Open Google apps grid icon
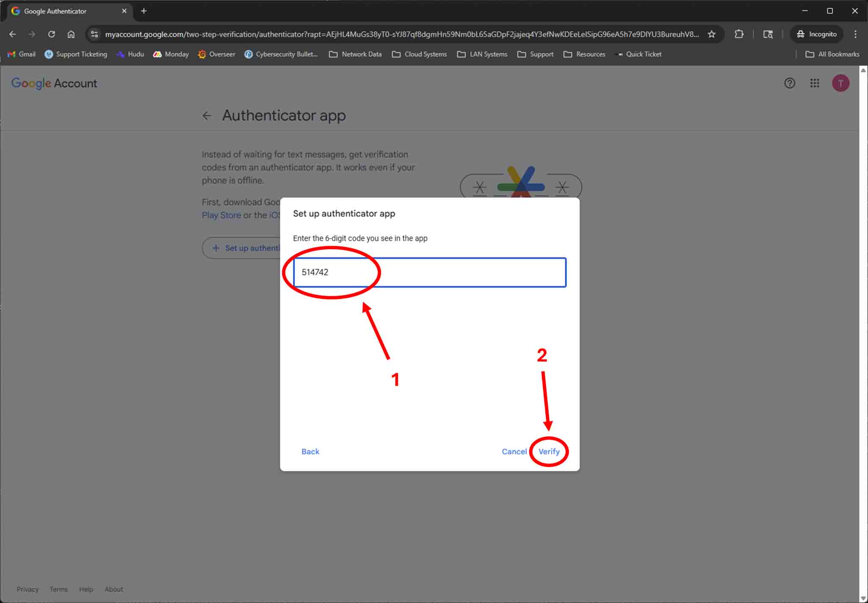This screenshot has width=868, height=603. pos(815,83)
